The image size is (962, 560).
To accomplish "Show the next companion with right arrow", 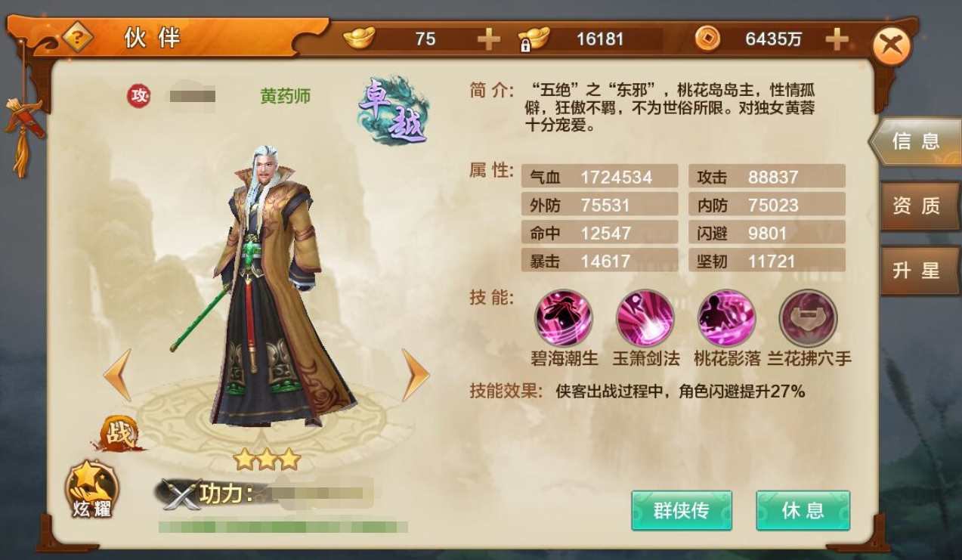I will tap(415, 375).
